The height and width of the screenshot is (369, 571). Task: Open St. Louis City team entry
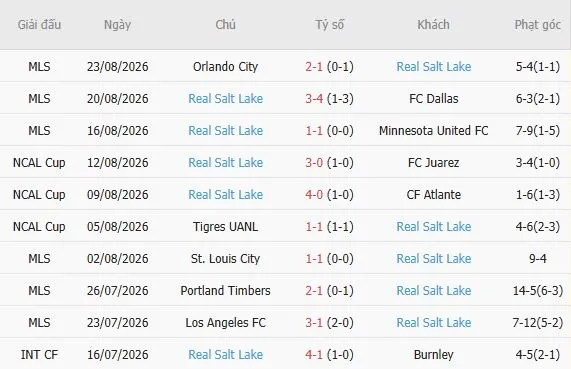(225, 259)
